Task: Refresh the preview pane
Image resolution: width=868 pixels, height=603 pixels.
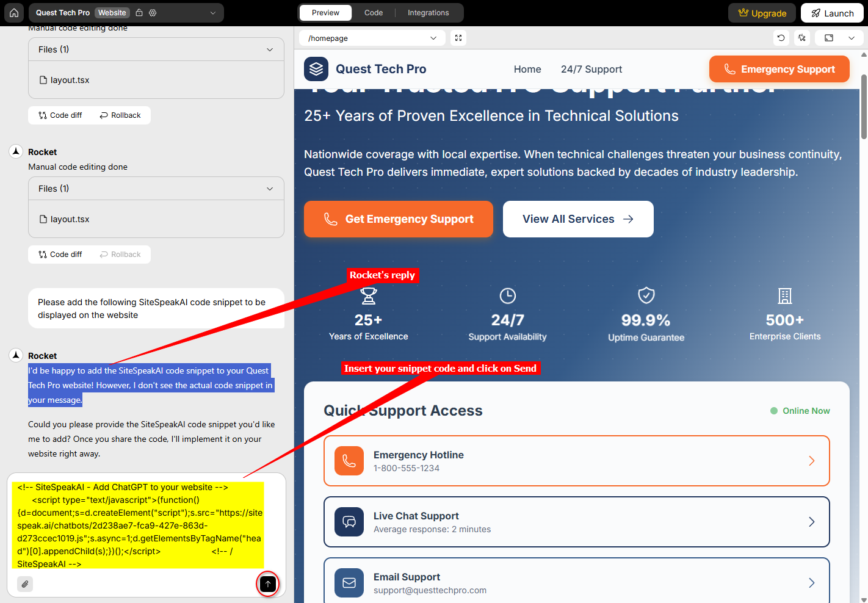Action: (x=781, y=38)
